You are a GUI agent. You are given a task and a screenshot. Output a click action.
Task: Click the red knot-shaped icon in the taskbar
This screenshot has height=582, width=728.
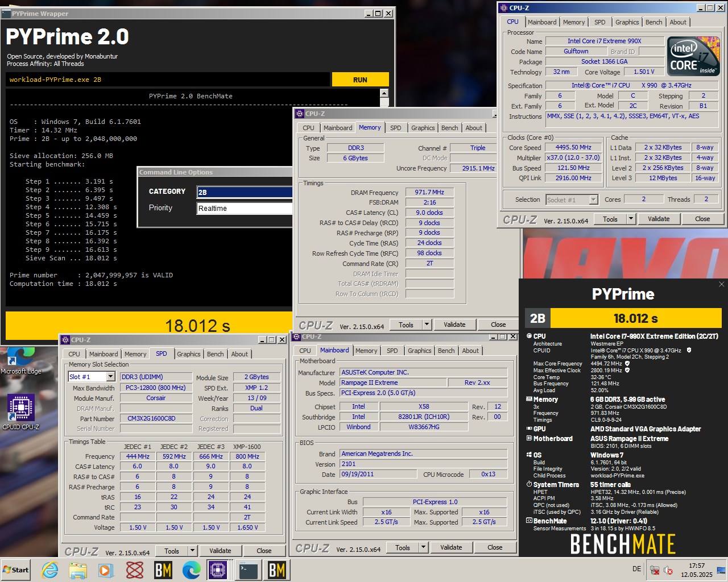point(135,570)
